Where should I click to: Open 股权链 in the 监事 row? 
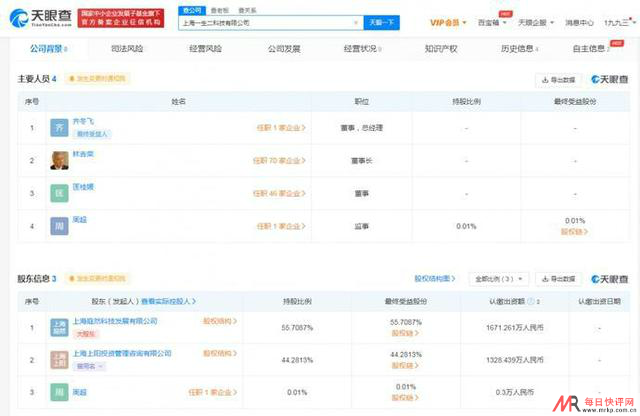tap(574, 231)
